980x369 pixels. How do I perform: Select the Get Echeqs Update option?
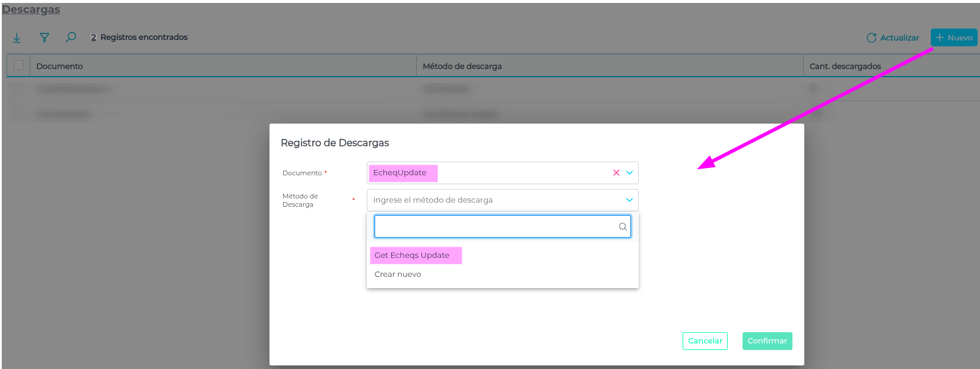(412, 256)
